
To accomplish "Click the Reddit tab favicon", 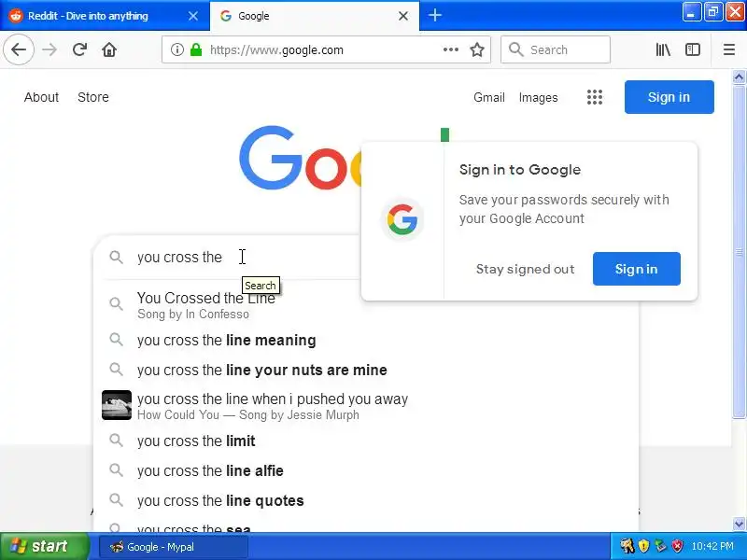I will pyautogui.click(x=16, y=16).
